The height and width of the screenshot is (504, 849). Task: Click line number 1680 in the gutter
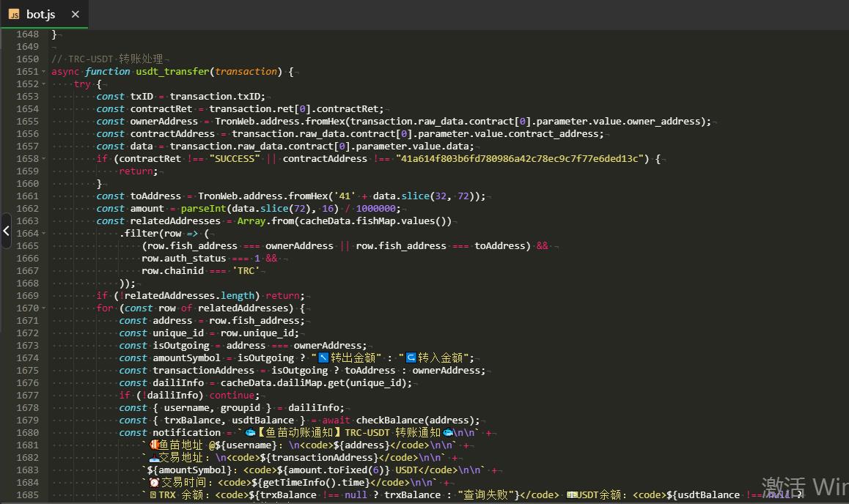point(27,433)
